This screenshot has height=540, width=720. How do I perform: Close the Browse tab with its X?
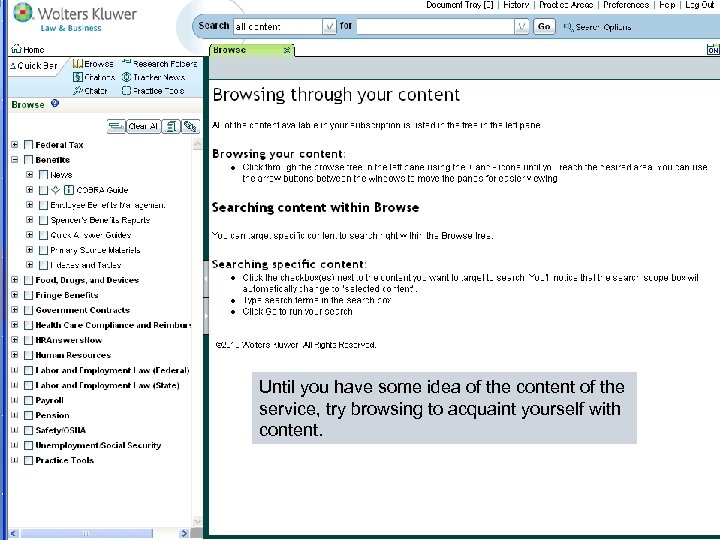287,50
